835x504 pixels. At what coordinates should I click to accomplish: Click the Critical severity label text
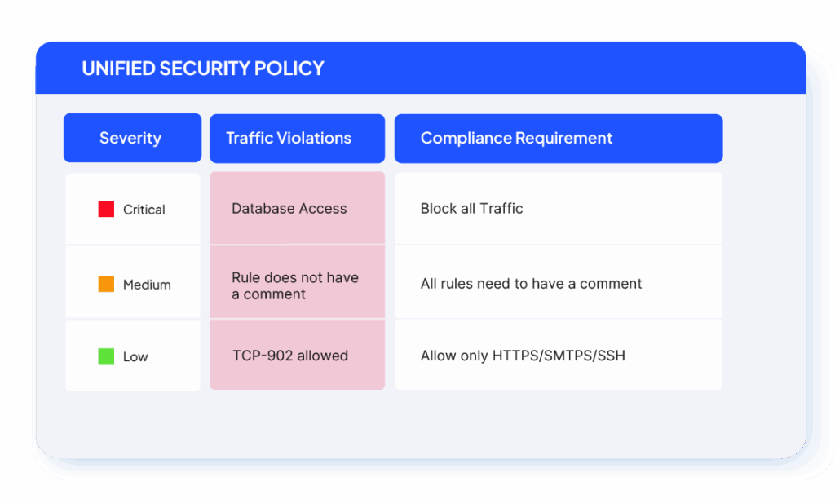coord(144,210)
